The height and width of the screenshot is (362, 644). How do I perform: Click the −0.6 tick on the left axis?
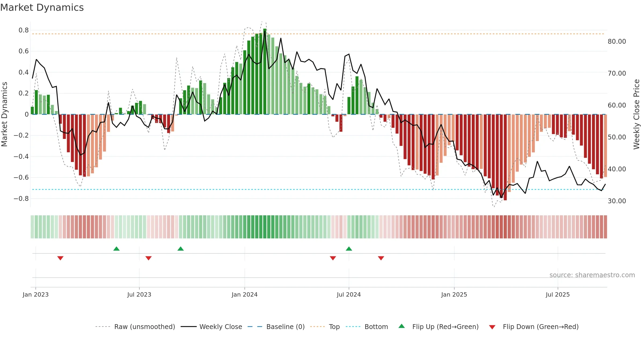tap(21, 178)
